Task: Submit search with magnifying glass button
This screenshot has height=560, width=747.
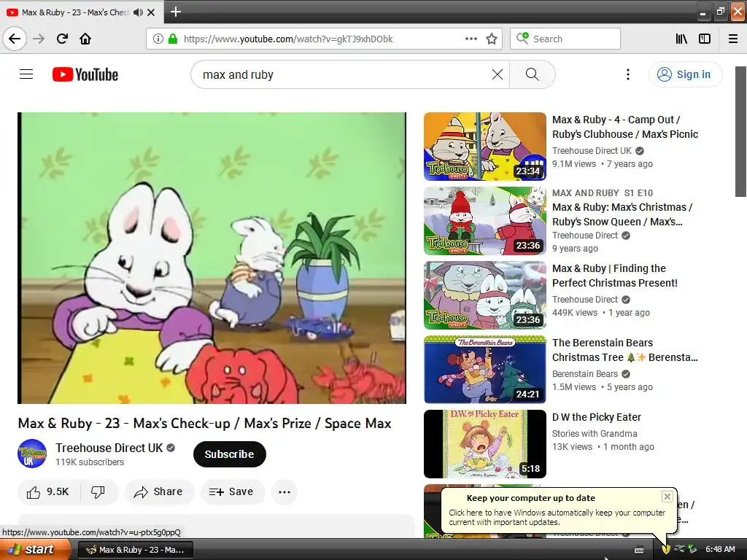Action: [x=532, y=74]
